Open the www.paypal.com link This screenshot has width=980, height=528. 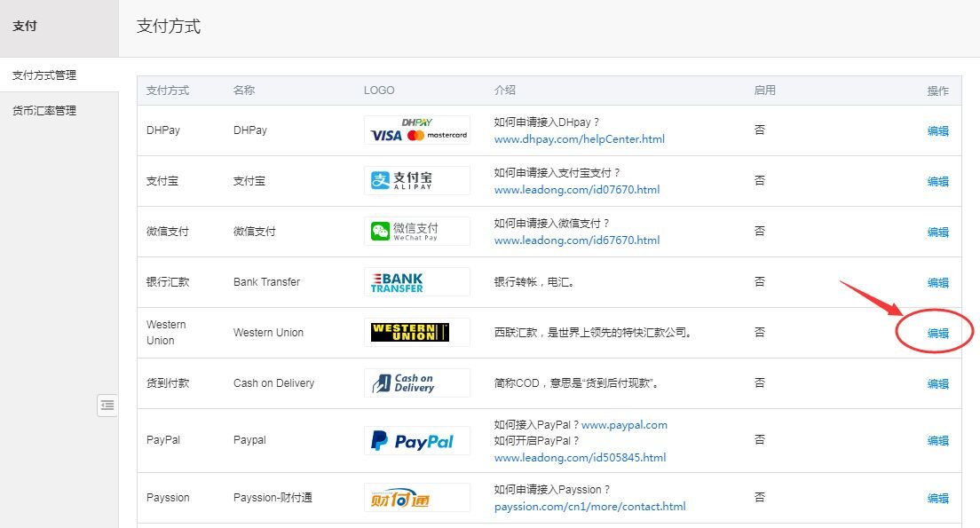(x=624, y=425)
